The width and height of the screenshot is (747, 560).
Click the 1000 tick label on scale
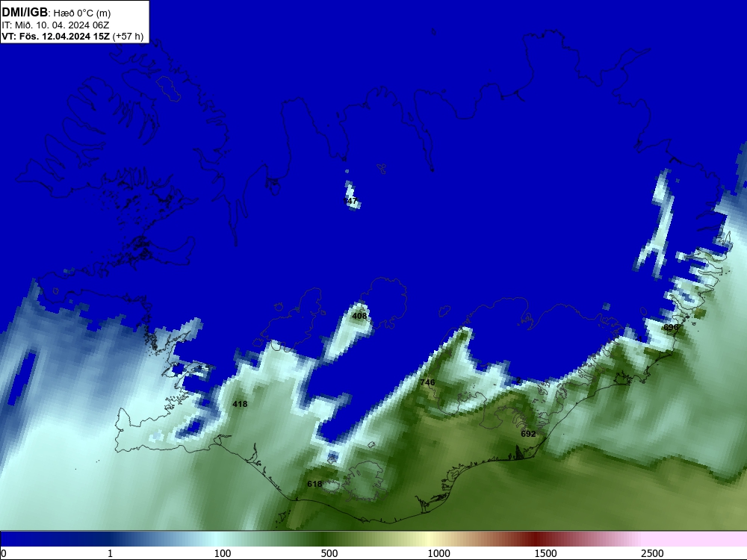(x=438, y=553)
